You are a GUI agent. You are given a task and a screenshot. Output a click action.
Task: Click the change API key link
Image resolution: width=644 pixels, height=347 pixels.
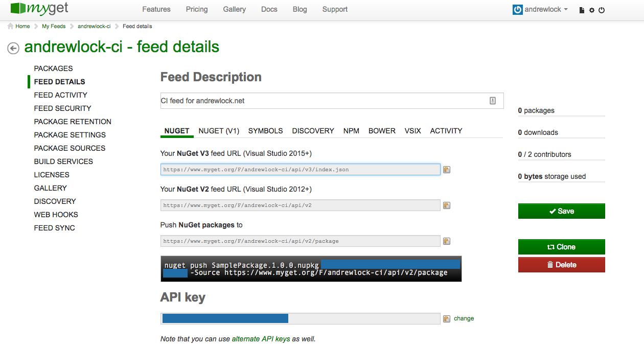pyautogui.click(x=464, y=318)
